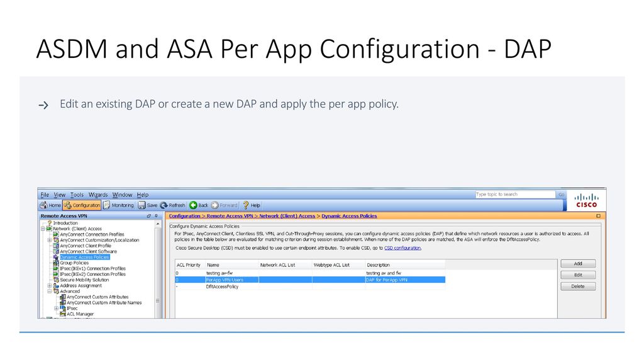Viewport: 644px width, 362px height.
Task: Click Remote Access VPN breadcrumb link
Action: 230,216
